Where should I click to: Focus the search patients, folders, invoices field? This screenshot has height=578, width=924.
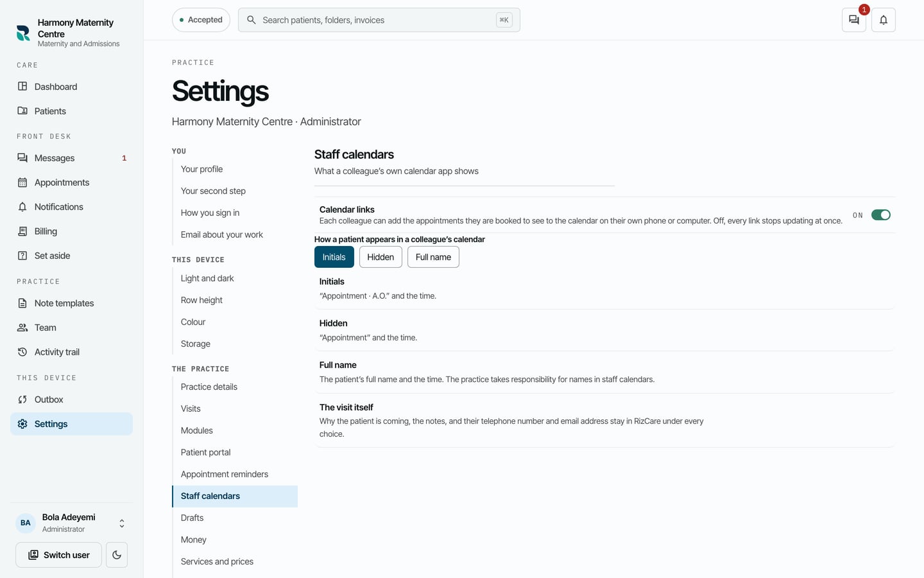coord(379,20)
